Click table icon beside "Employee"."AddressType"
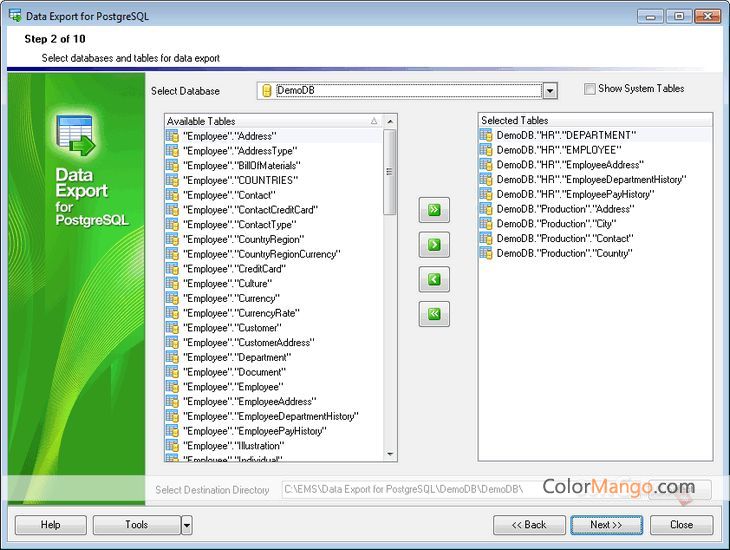This screenshot has width=730, height=550. pyautogui.click(x=172, y=151)
